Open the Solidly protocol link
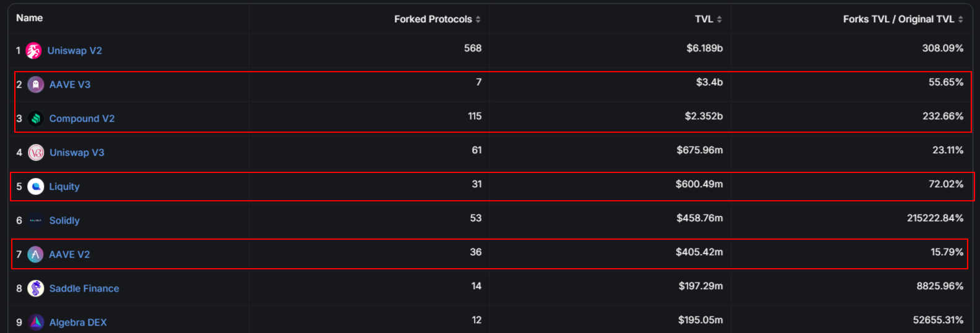 pyautogui.click(x=64, y=221)
